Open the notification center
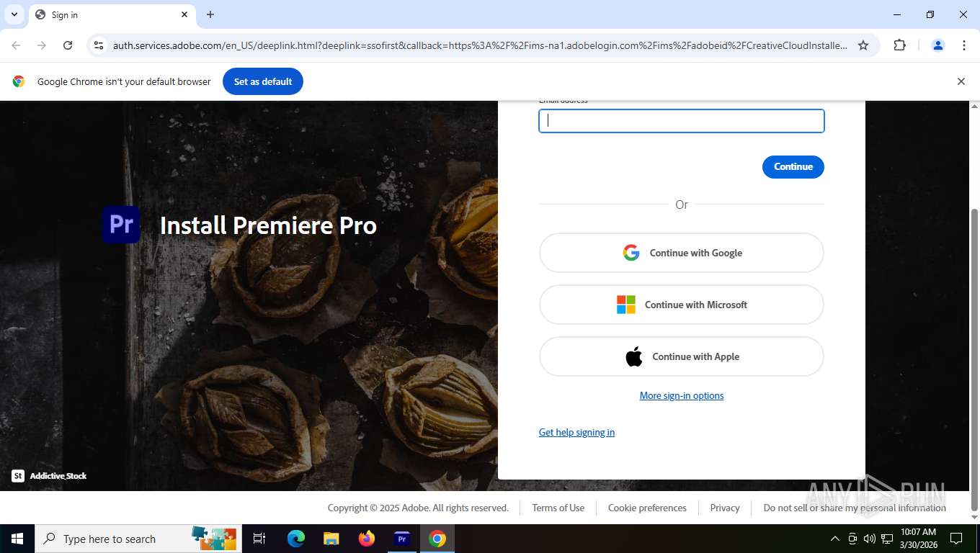This screenshot has height=553, width=980. (x=956, y=539)
